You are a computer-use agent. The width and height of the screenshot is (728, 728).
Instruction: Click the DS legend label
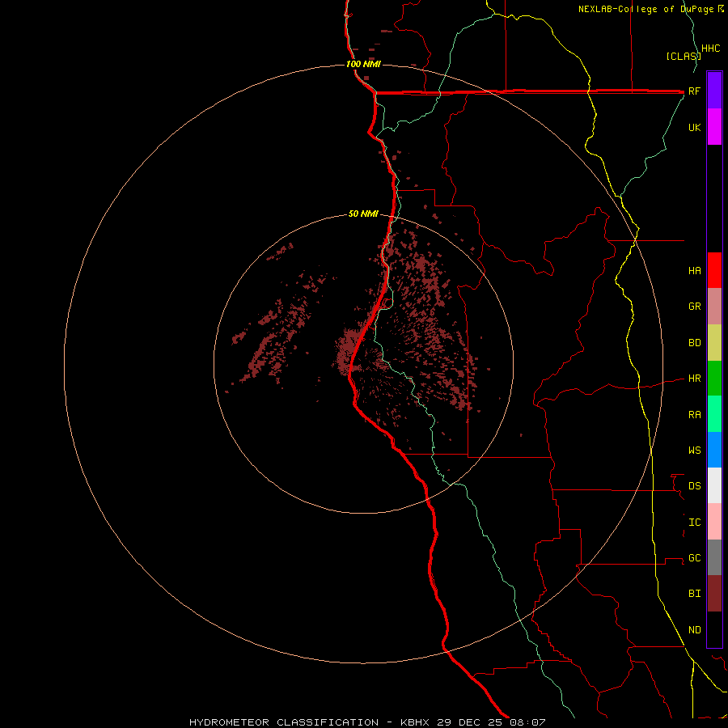(x=694, y=486)
